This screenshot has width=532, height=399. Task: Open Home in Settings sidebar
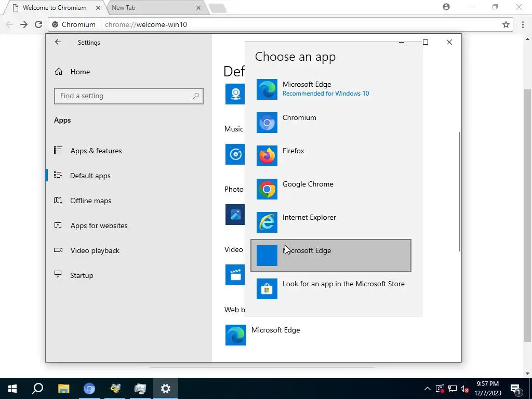[x=129, y=72]
